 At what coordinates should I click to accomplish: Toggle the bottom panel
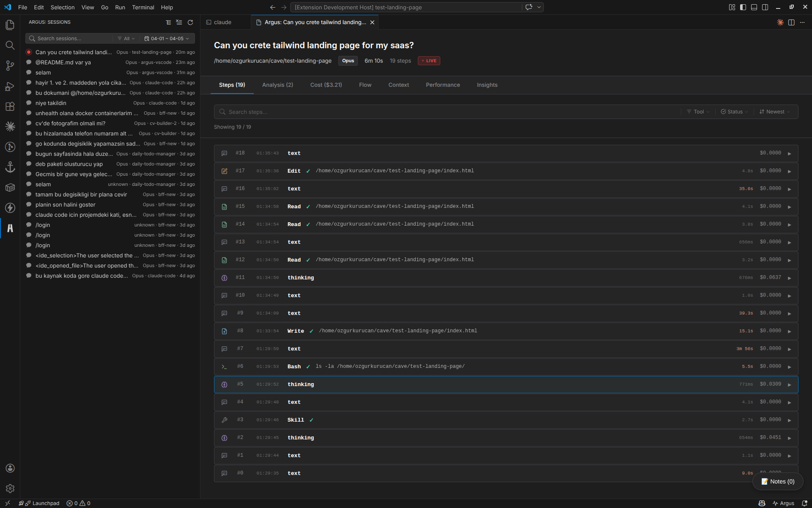(x=754, y=7)
